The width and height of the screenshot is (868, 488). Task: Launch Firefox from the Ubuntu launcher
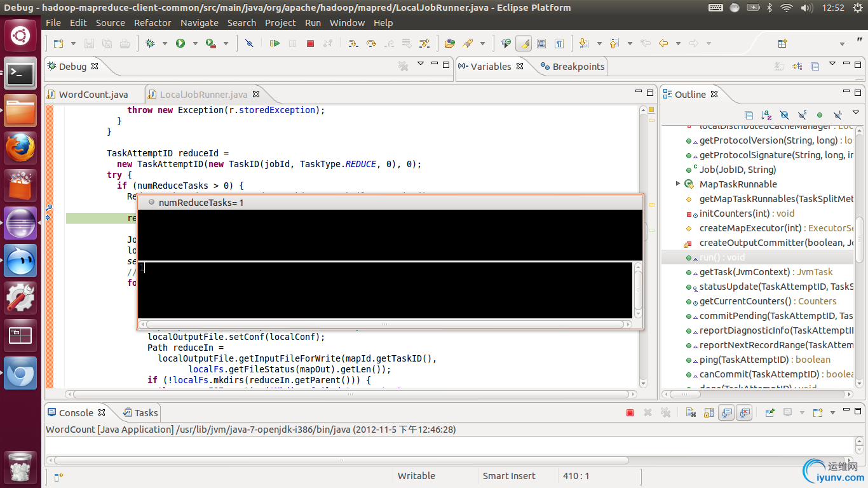coord(20,149)
